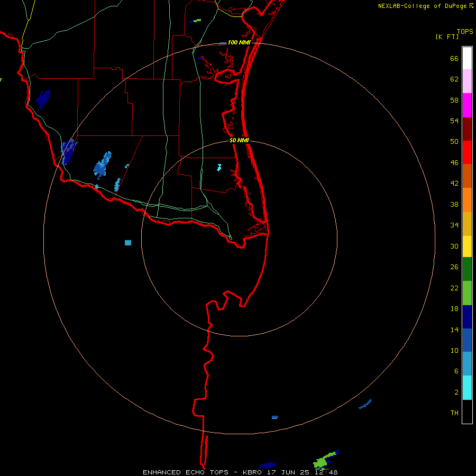The width and height of the screenshot is (476, 476).
Task: Pick the light blue legend swatch
Action: tap(467, 364)
